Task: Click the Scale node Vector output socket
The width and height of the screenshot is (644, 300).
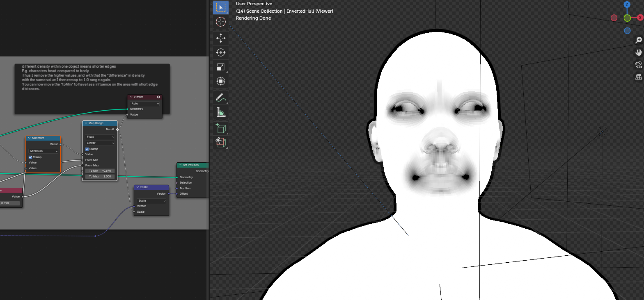Action: pos(169,194)
